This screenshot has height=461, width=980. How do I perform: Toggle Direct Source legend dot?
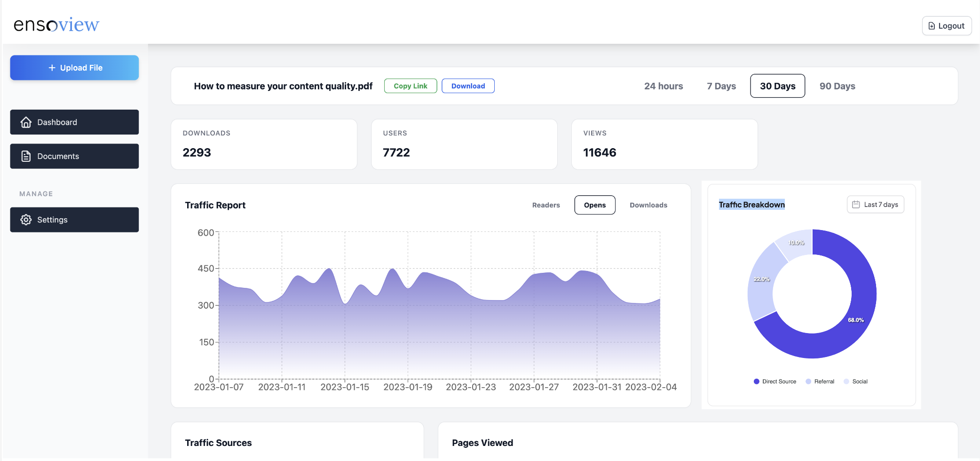(756, 382)
